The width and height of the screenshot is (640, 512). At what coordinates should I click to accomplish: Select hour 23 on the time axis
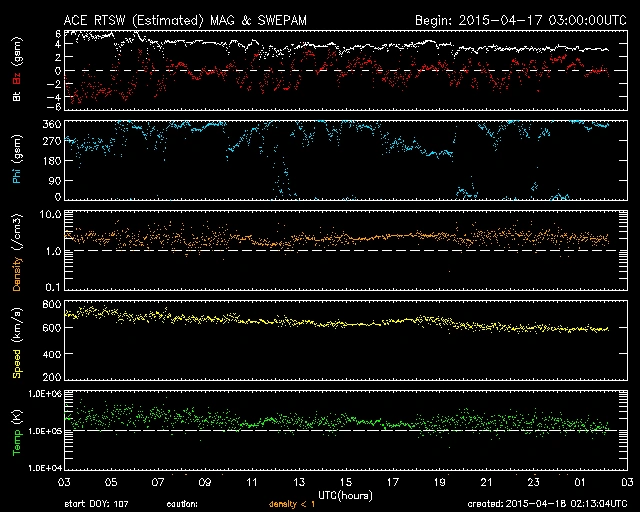pos(533,481)
